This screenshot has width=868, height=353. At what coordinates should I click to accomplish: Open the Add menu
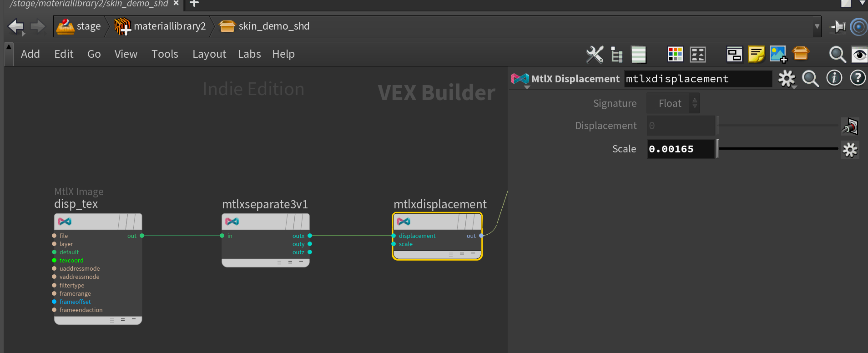30,54
